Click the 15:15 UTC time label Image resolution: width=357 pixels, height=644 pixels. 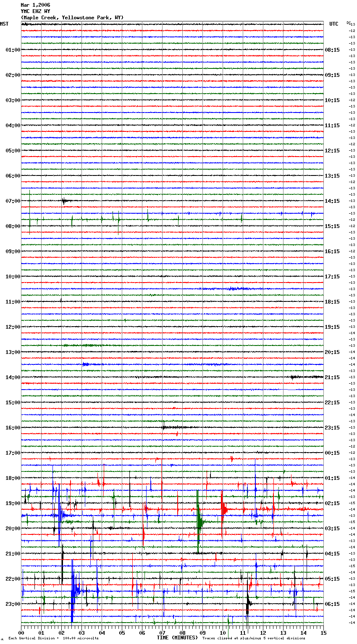(x=332, y=226)
